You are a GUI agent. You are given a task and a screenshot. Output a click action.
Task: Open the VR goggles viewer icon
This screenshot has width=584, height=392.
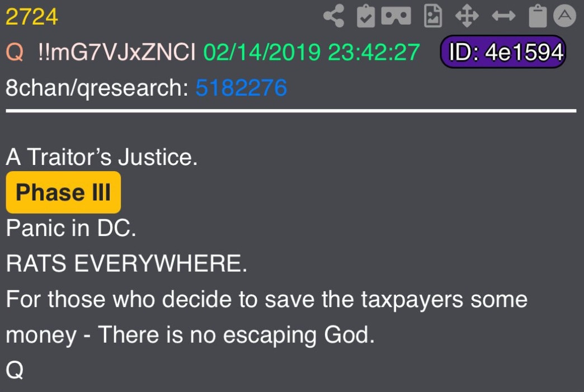(x=396, y=16)
